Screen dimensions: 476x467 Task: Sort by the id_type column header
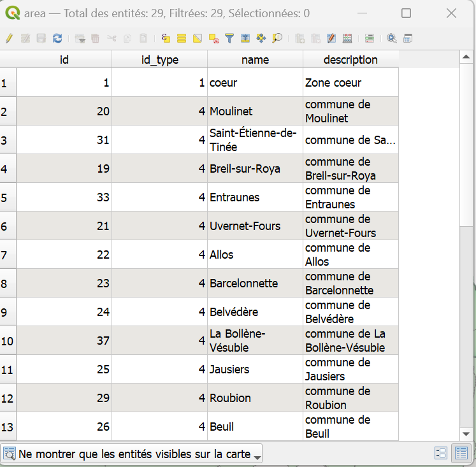click(160, 60)
